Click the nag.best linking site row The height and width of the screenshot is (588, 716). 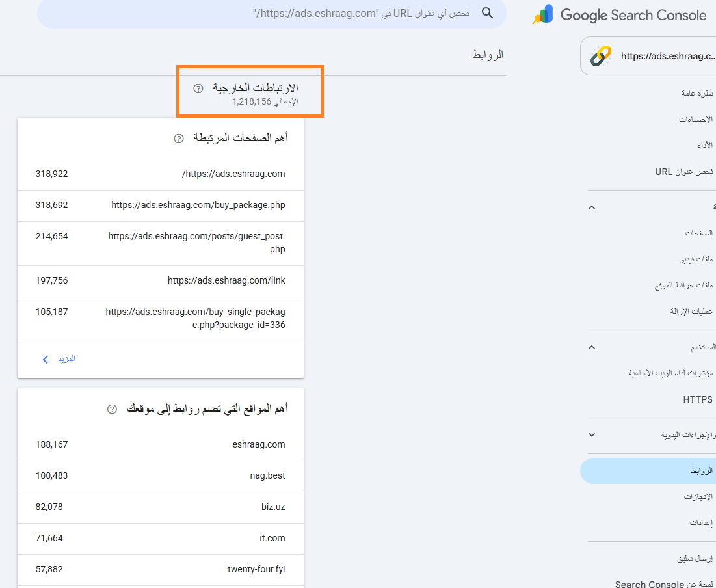coord(161,476)
